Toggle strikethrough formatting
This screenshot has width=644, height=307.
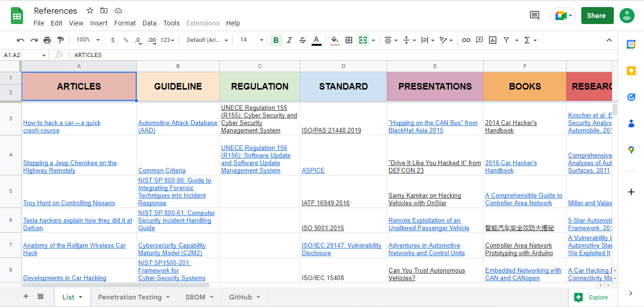(303, 40)
